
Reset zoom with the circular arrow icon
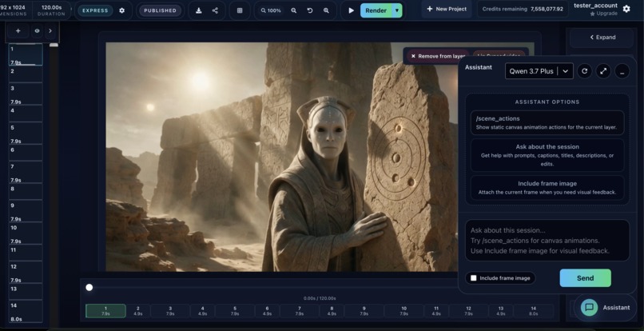click(310, 10)
